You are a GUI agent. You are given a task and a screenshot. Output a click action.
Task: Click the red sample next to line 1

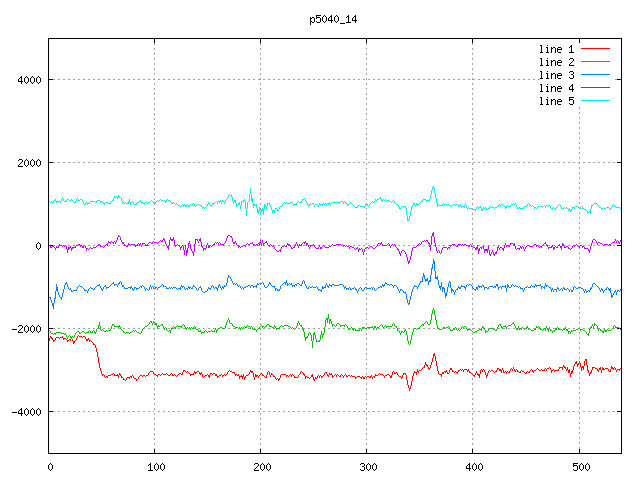[x=595, y=49]
